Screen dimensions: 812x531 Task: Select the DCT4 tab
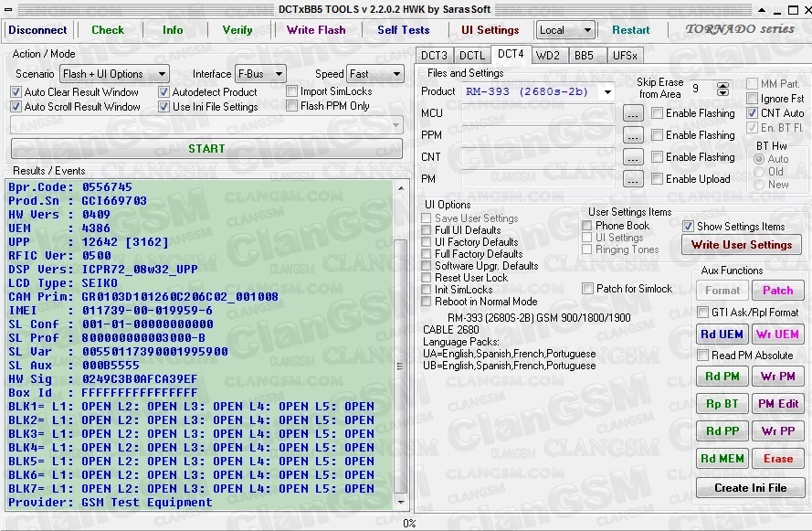511,55
